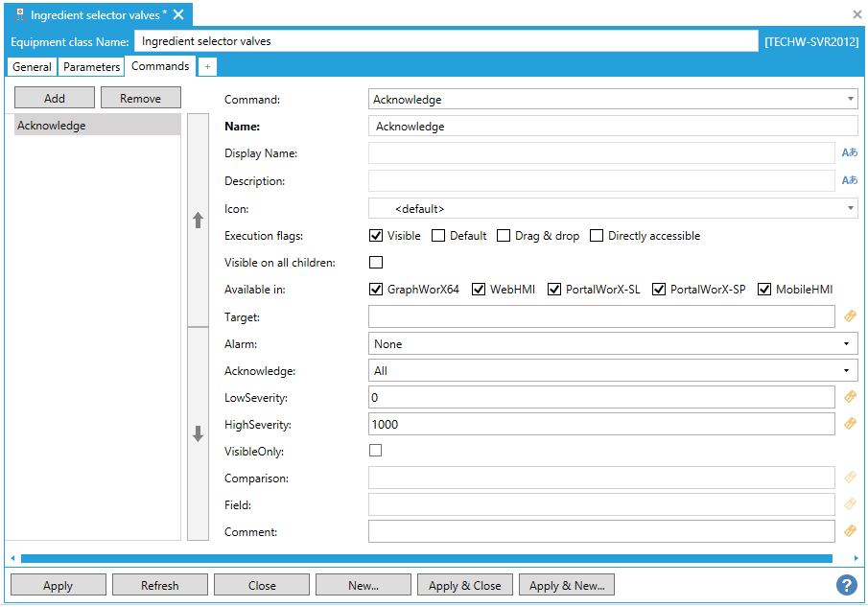868x607 pixels.
Task: Click the blue horizontal scrollbar
Action: pyautogui.click(x=432, y=558)
